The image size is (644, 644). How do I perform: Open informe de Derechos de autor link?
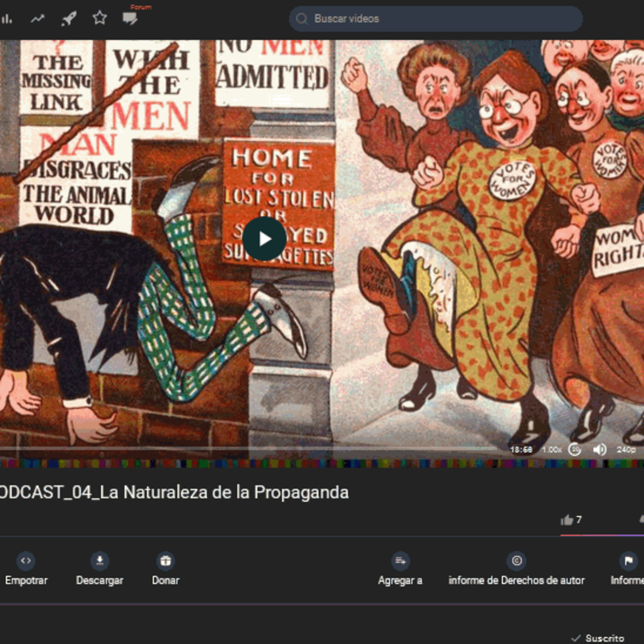[x=517, y=581]
